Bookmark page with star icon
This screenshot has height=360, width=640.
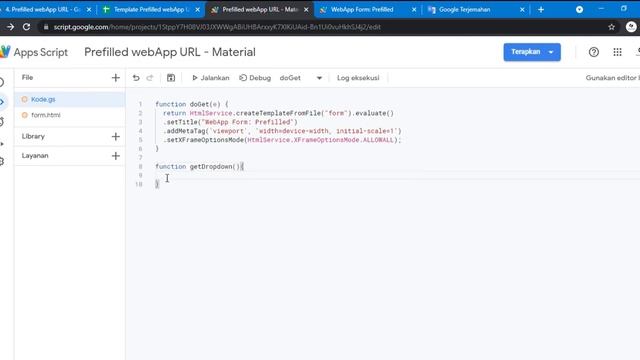[x=611, y=27]
